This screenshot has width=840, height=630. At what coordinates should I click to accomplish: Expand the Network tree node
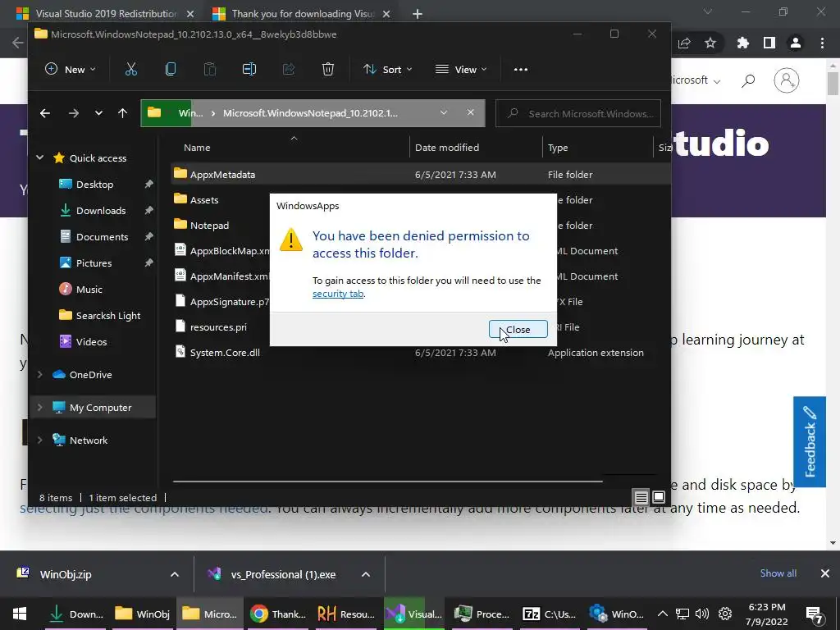(39, 440)
